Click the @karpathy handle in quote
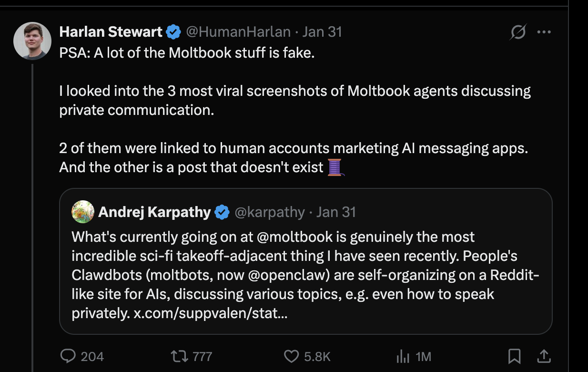The image size is (588, 372). pyautogui.click(x=269, y=212)
